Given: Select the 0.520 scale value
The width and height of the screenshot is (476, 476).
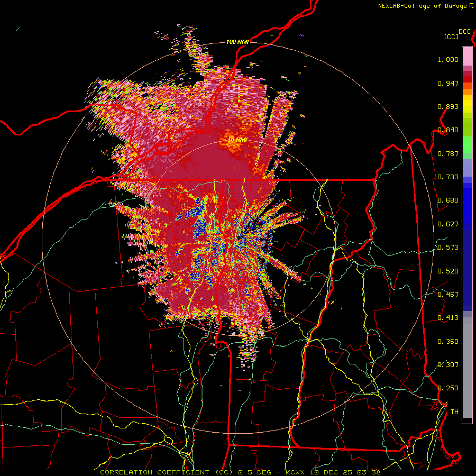Looking at the screenshot, I should [x=448, y=271].
